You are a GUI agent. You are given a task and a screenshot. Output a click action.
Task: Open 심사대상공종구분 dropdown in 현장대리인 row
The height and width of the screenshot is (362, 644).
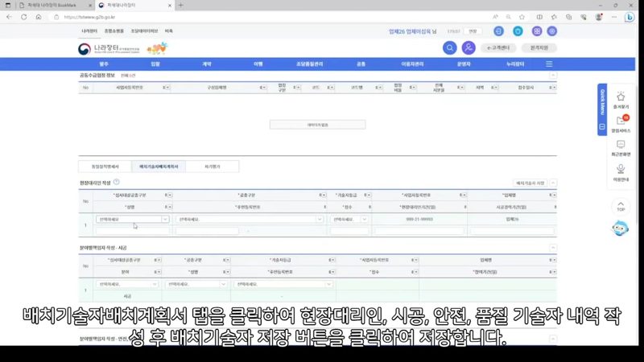pyautogui.click(x=132, y=219)
